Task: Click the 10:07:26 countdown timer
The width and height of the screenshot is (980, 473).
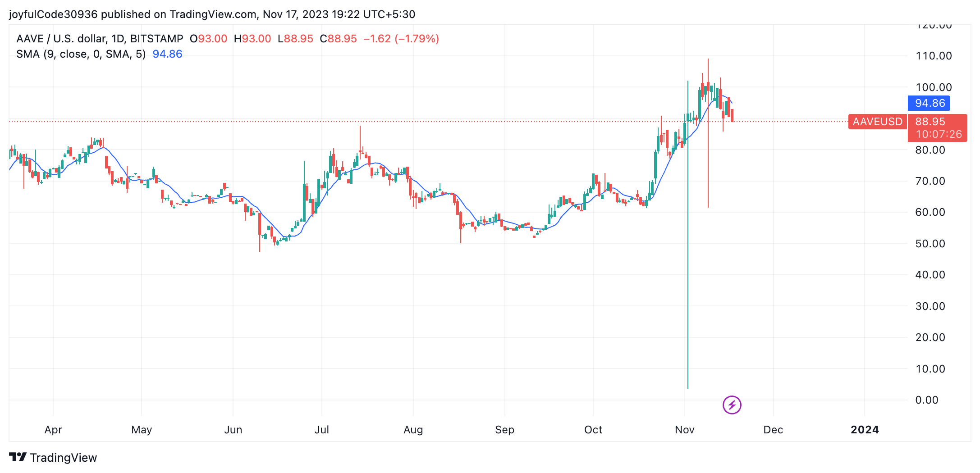Action: tap(939, 134)
